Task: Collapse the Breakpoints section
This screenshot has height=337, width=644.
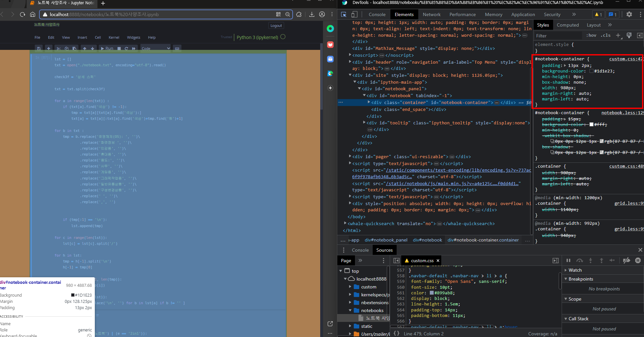Action: point(566,279)
